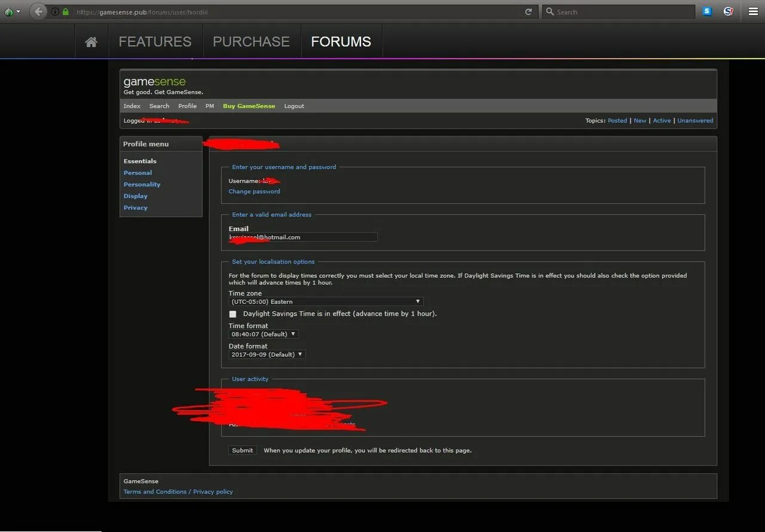The height and width of the screenshot is (532, 765).
Task: Click Search in the forum menu
Action: click(160, 106)
